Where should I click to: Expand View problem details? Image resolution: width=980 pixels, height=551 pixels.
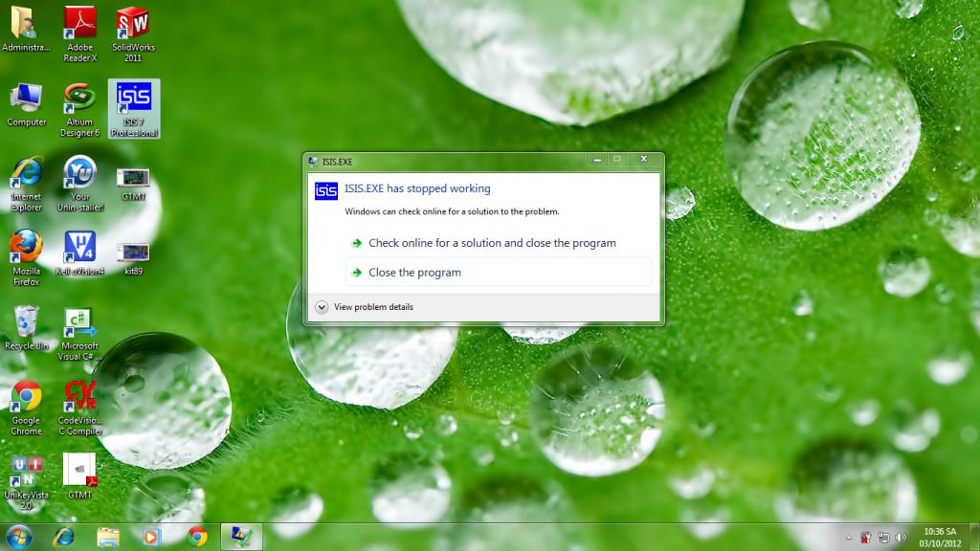tap(365, 307)
